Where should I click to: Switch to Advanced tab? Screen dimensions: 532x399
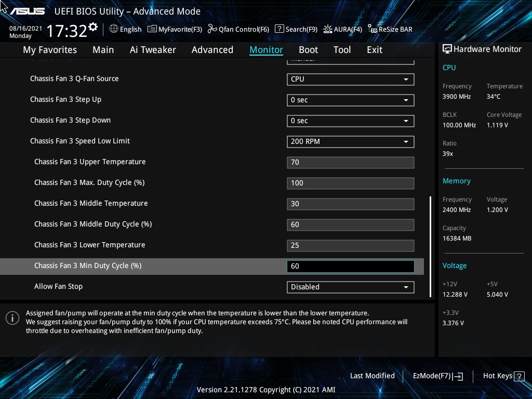pyautogui.click(x=212, y=50)
